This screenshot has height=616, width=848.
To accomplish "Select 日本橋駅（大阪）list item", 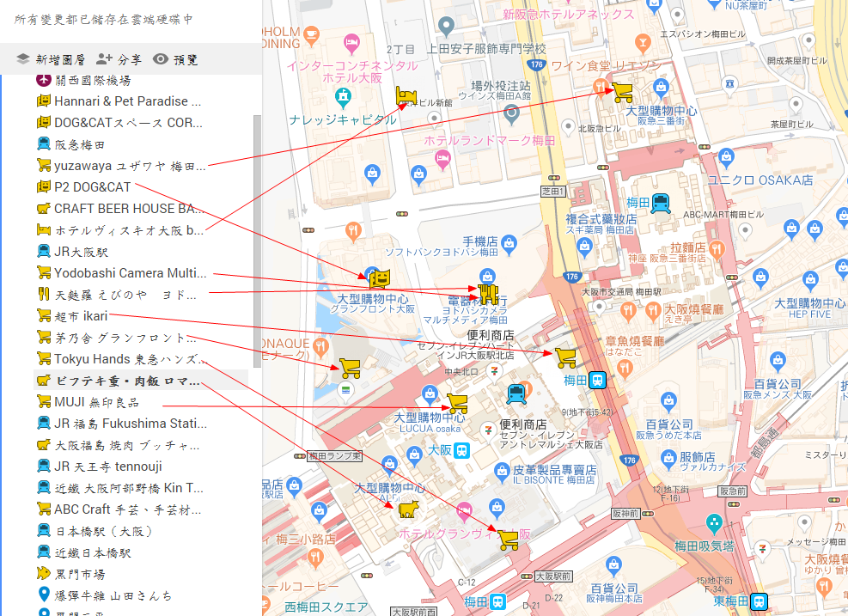I will coord(95,531).
